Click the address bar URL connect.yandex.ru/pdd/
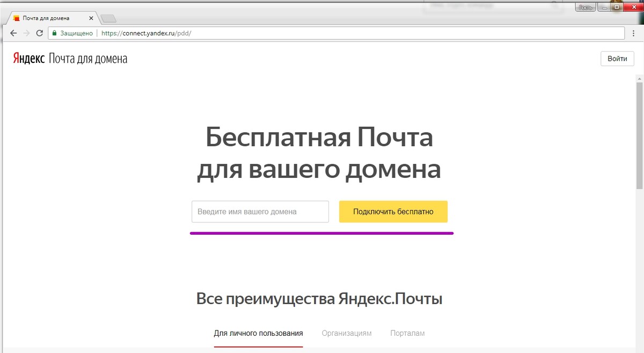 (x=146, y=33)
